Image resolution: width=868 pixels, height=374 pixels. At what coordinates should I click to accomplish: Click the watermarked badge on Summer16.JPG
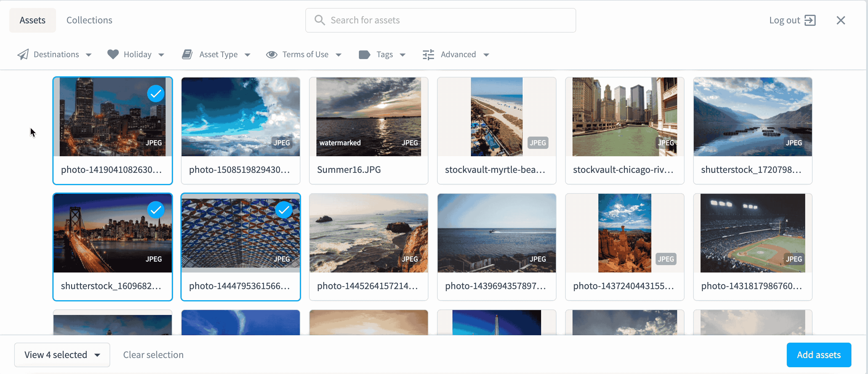340,143
